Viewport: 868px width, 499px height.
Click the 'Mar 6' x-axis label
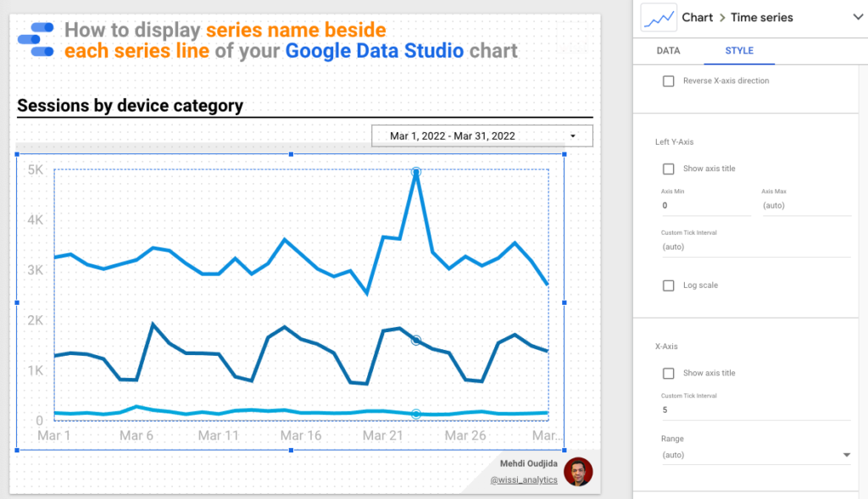[x=136, y=435]
